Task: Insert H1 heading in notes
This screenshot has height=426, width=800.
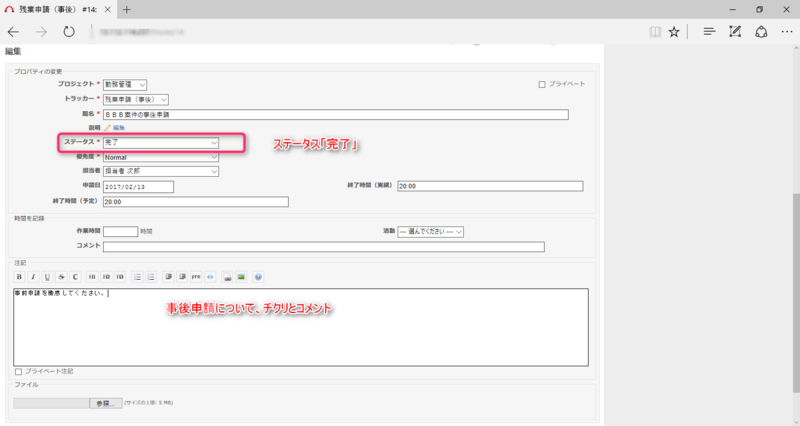Action: [92, 277]
